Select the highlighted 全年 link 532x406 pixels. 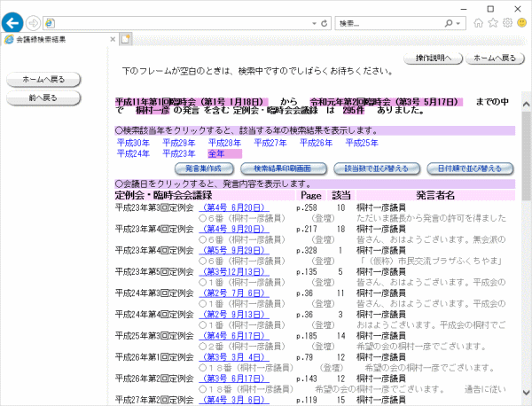click(216, 154)
